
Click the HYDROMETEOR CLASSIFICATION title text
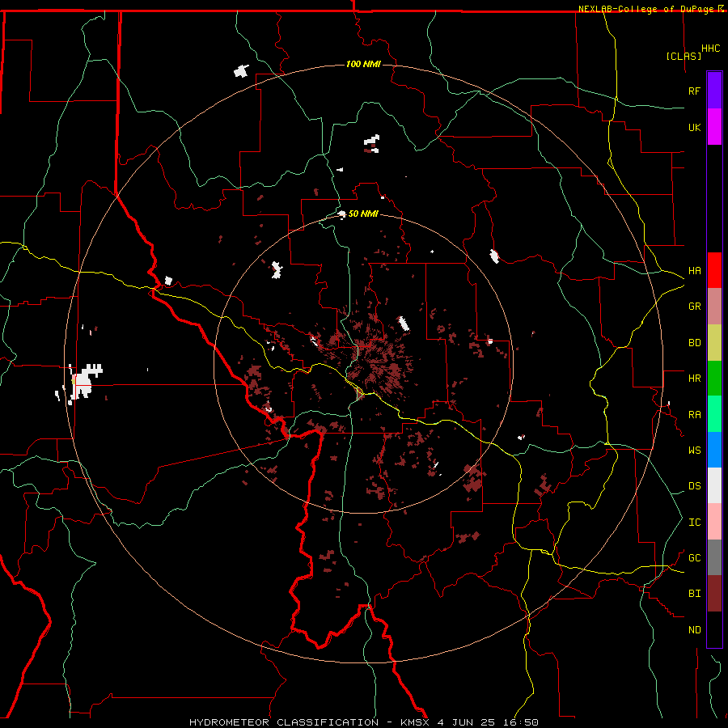pyautogui.click(x=284, y=722)
